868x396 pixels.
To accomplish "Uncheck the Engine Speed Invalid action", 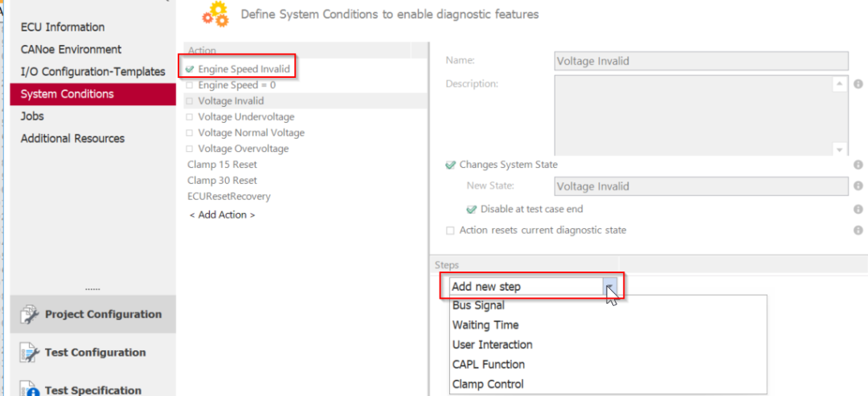I will coord(190,69).
